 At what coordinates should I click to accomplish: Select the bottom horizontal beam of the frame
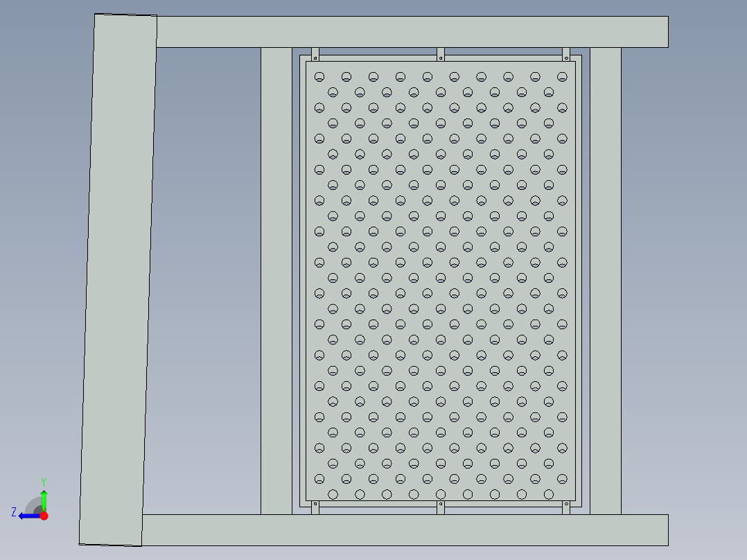405,530
